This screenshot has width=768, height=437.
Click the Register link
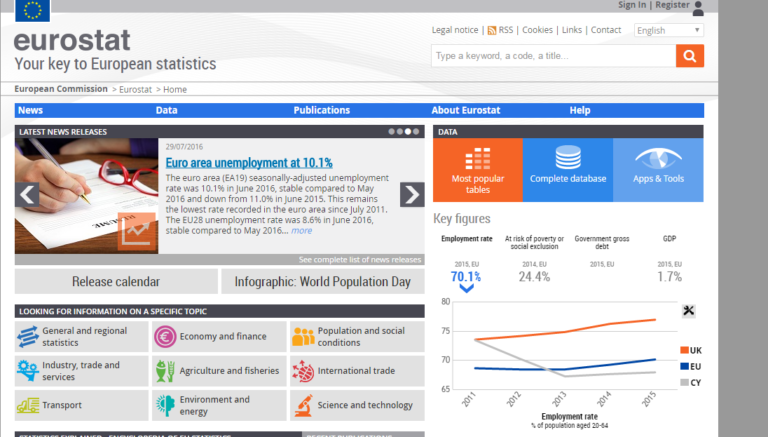672,5
